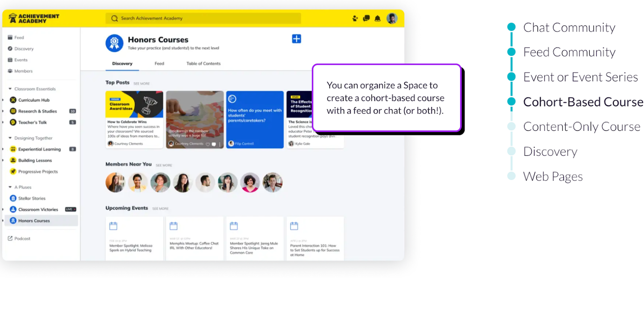Viewport: 644px width, 317px height.
Task: Expand the Building Lessons arrow
Action: point(3,160)
